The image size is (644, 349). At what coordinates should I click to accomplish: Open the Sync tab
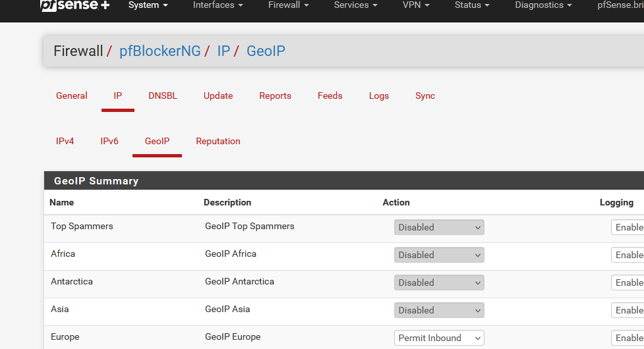[425, 95]
